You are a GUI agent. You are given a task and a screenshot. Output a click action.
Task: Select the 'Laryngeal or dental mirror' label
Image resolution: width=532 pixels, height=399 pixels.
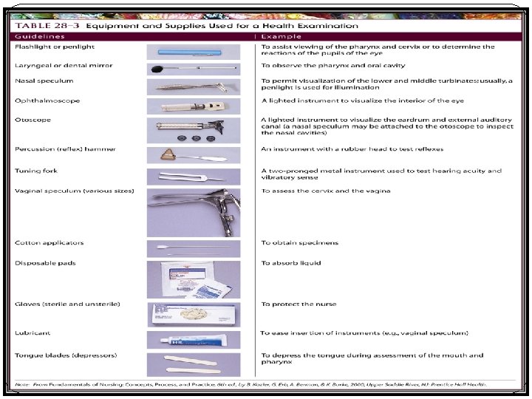(64, 66)
